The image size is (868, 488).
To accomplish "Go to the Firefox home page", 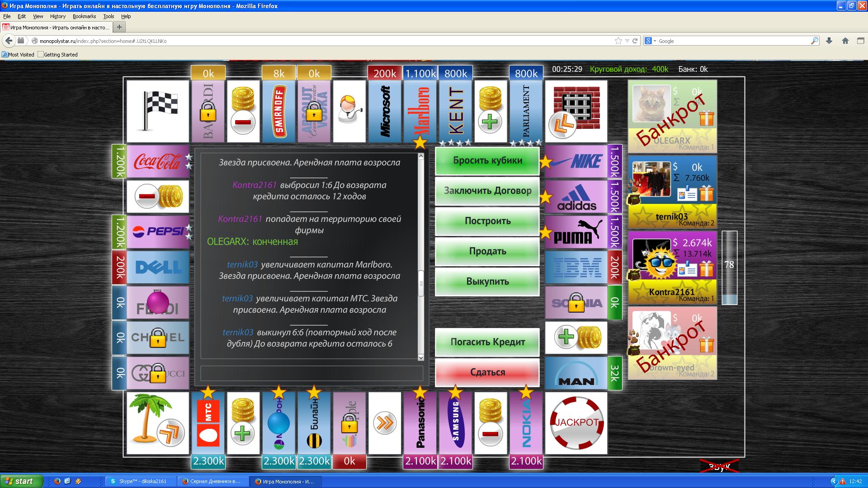I will click(845, 41).
